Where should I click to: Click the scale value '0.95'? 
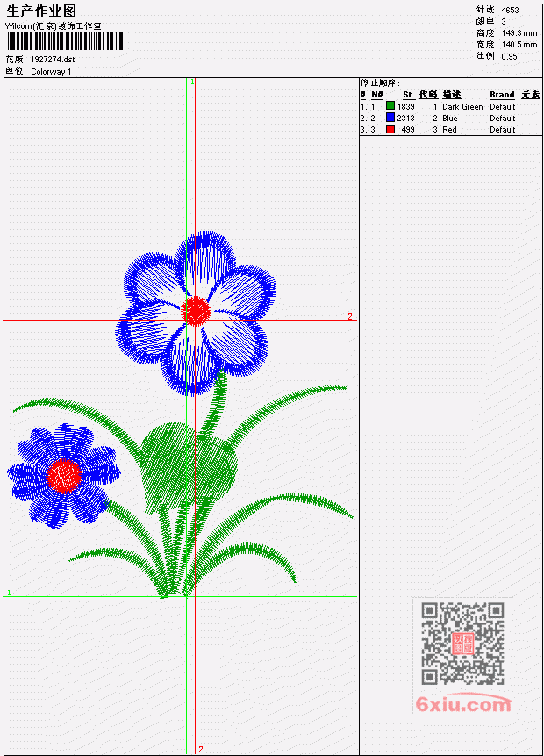(x=509, y=56)
